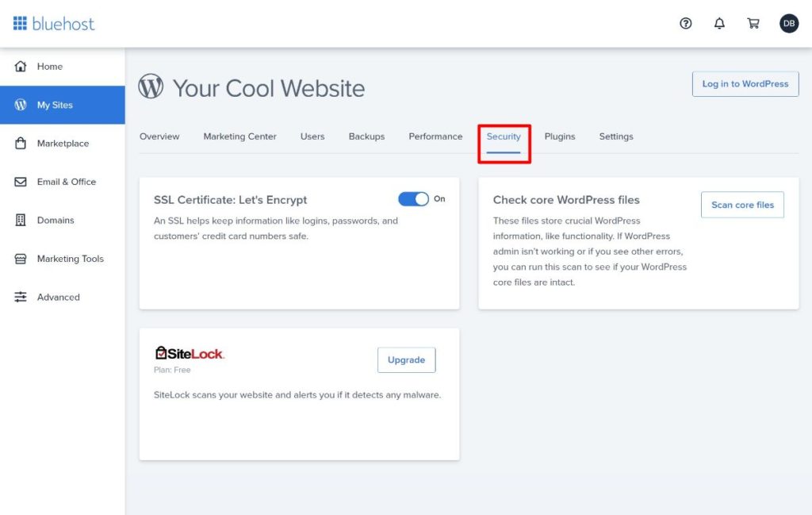The height and width of the screenshot is (515, 812).
Task: Open the shopping cart icon
Action: pyautogui.click(x=753, y=24)
